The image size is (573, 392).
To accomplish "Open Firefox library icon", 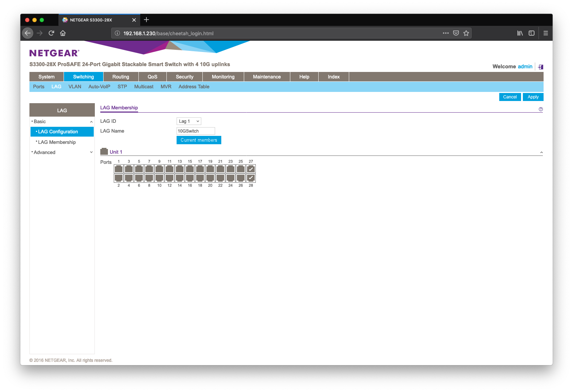I will pyautogui.click(x=520, y=33).
